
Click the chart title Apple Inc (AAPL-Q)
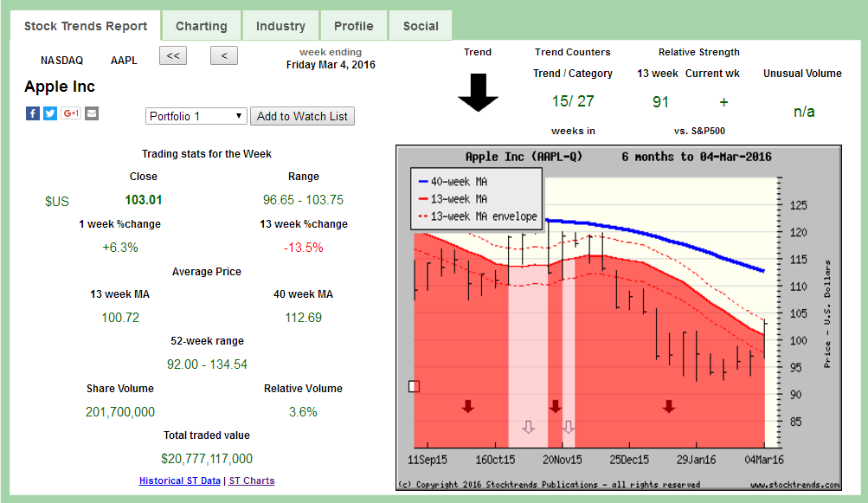[524, 157]
